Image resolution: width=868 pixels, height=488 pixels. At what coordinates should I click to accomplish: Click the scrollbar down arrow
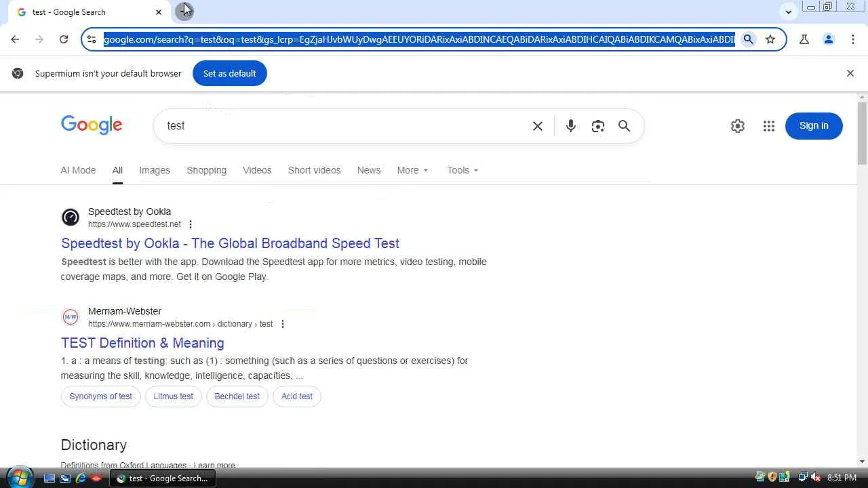tap(862, 462)
